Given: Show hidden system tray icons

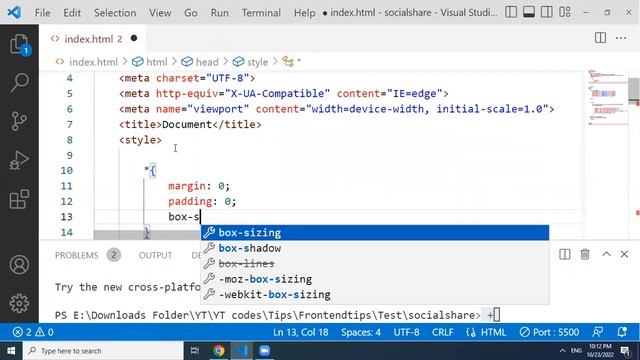Looking at the screenshot, I should click(562, 351).
